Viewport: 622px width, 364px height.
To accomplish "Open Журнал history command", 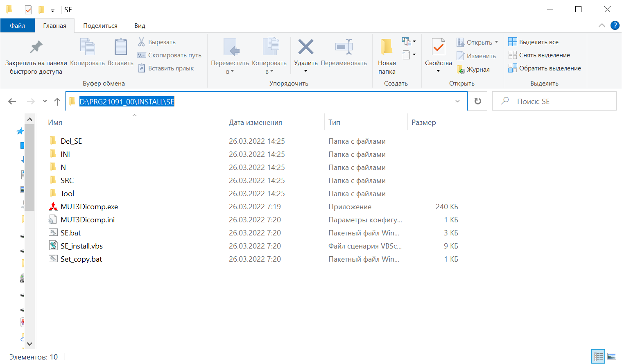I will (x=473, y=70).
